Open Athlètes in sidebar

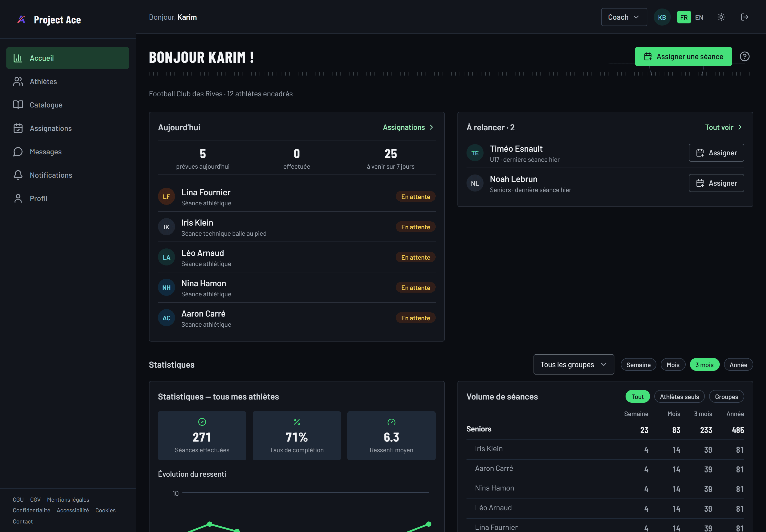pyautogui.click(x=68, y=81)
